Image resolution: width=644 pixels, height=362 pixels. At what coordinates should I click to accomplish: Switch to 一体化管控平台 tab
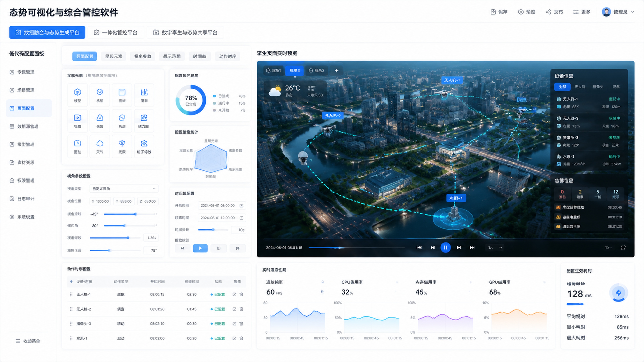(x=116, y=33)
